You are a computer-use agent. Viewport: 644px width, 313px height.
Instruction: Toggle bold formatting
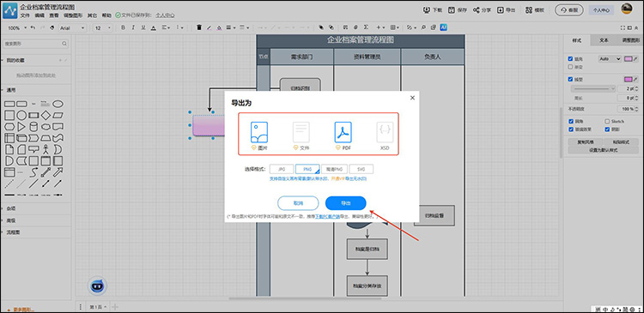pyautogui.click(x=123, y=28)
